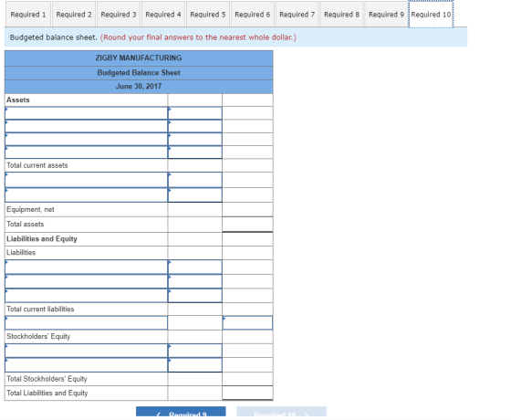Switch to the Required 1 tab
The image size is (511, 420).
(28, 15)
